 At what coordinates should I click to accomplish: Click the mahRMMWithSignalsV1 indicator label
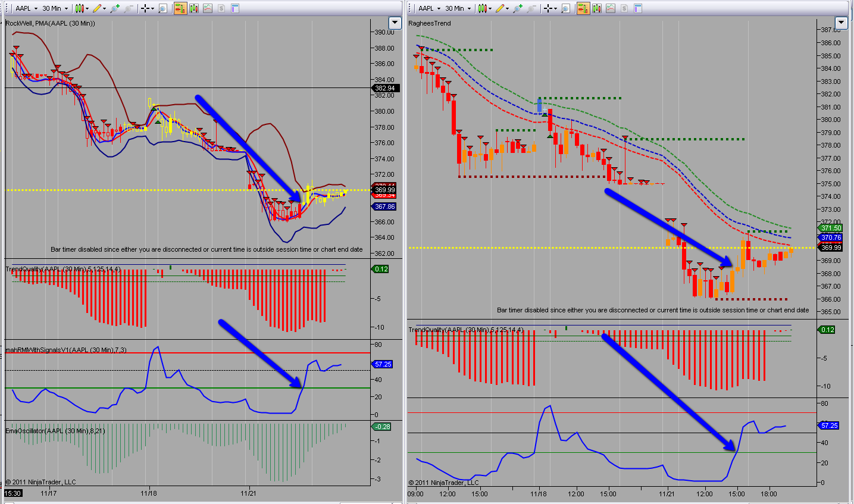click(66, 350)
